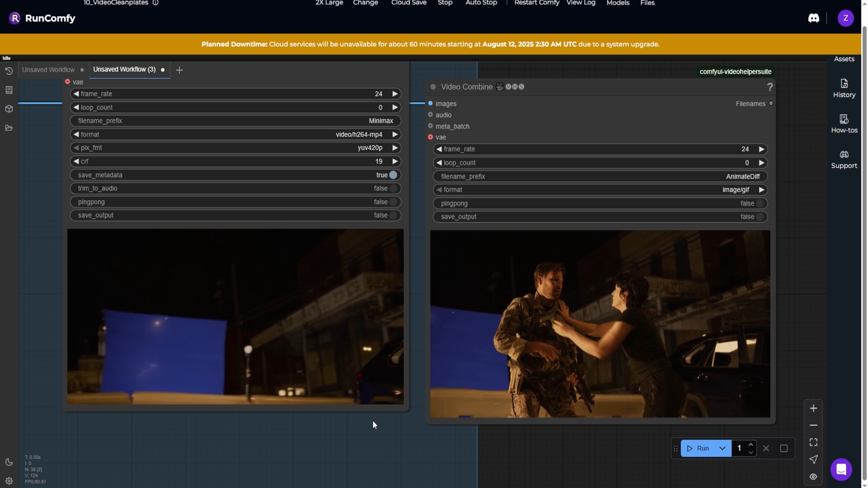This screenshot has width=868, height=488.
Task: Open Discord icon in header
Action: 814,18
